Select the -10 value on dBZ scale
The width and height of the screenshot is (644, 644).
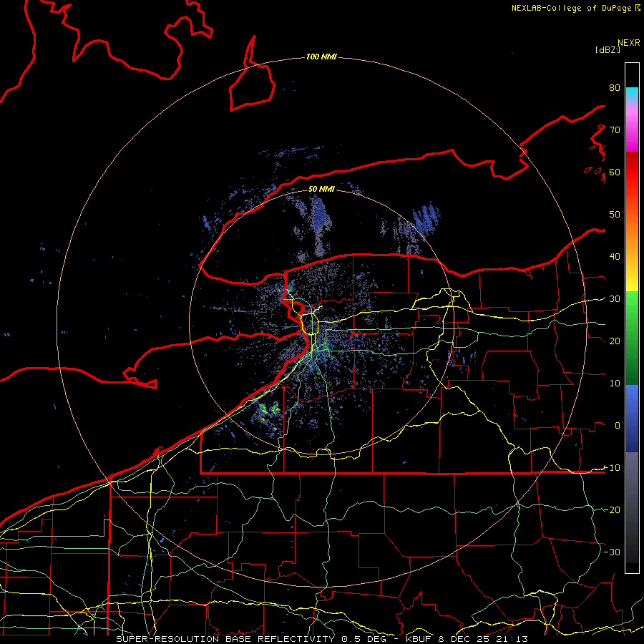tap(612, 468)
